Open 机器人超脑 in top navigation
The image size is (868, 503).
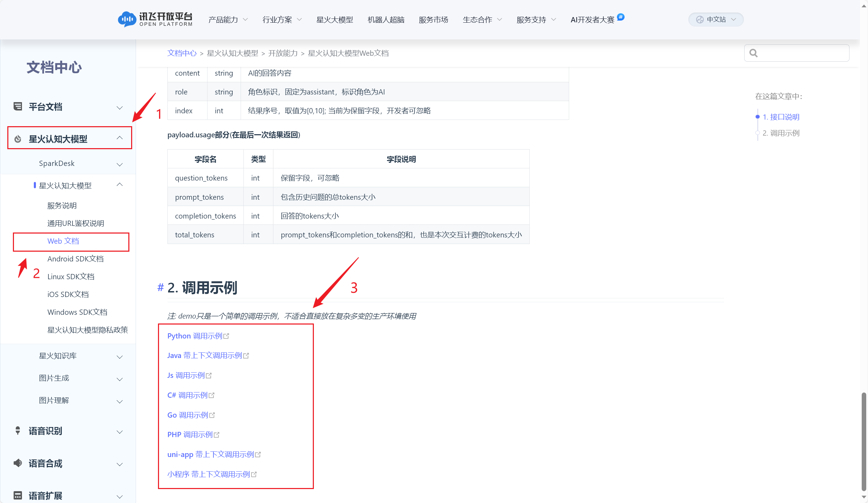[x=386, y=20]
